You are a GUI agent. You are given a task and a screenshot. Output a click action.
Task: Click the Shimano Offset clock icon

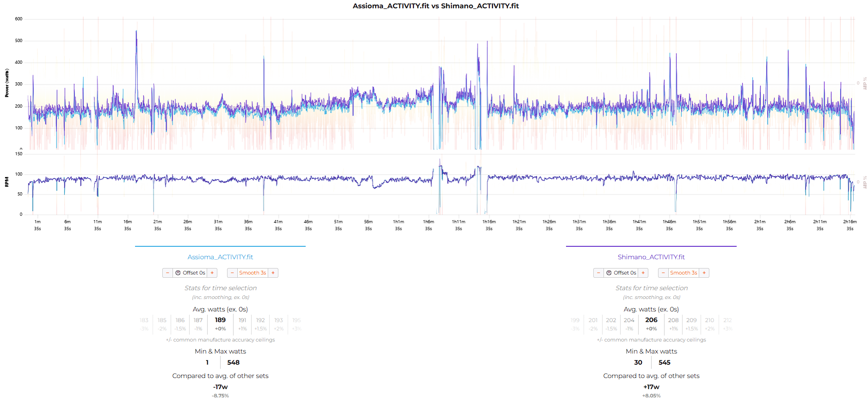(x=609, y=273)
